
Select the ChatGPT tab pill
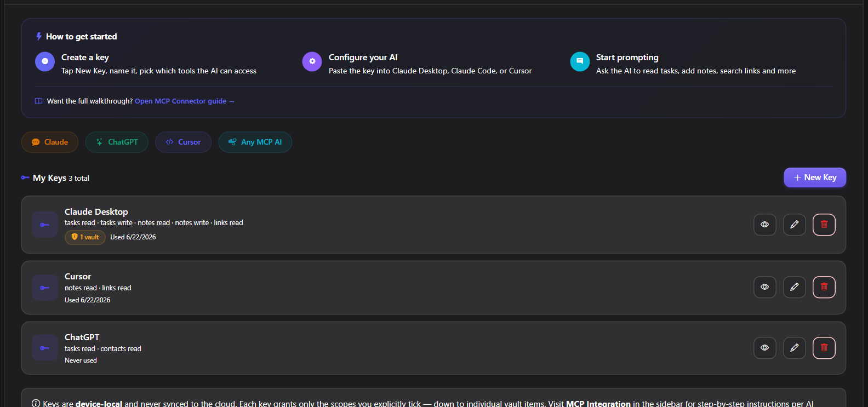coord(117,142)
